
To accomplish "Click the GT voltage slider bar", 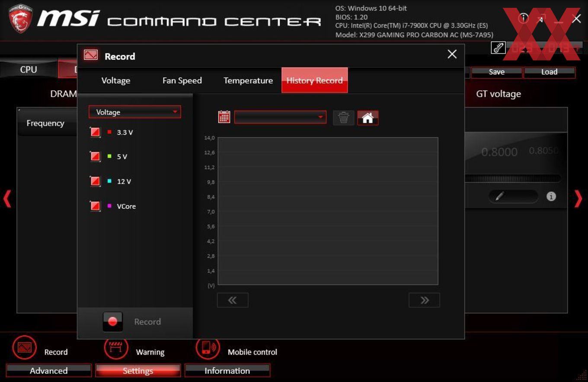I will [x=513, y=178].
